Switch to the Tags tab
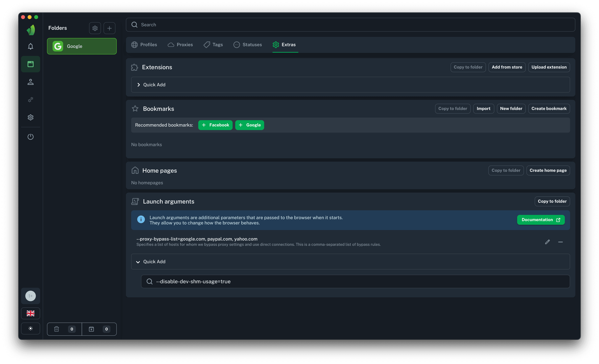The width and height of the screenshot is (599, 364). 213,45
